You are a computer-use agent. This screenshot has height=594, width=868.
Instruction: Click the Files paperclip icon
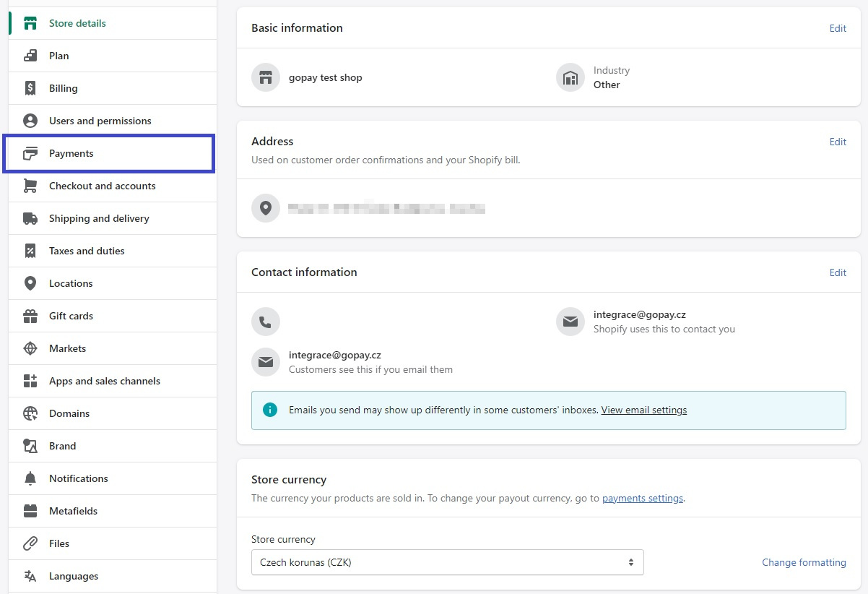click(x=30, y=543)
